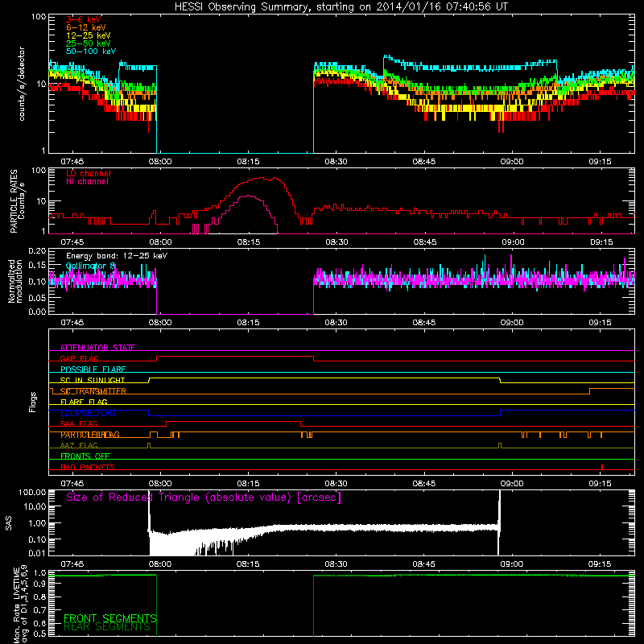Click 09:00 time label beneath flags plot

512,484
